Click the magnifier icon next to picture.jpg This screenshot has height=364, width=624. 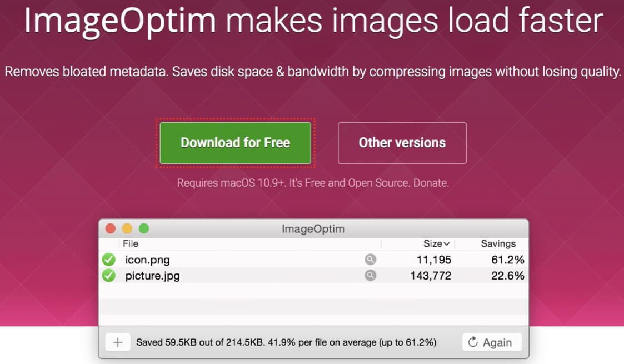coord(370,275)
